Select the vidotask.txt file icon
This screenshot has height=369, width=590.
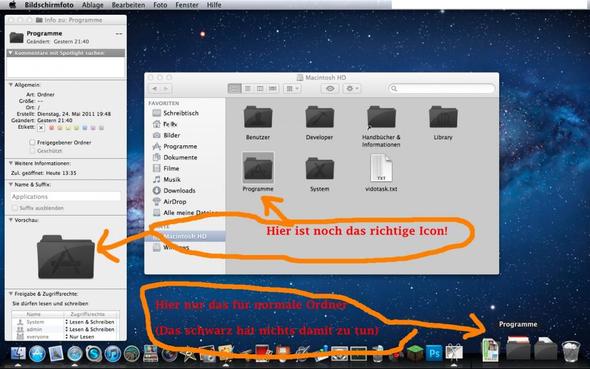[381, 168]
